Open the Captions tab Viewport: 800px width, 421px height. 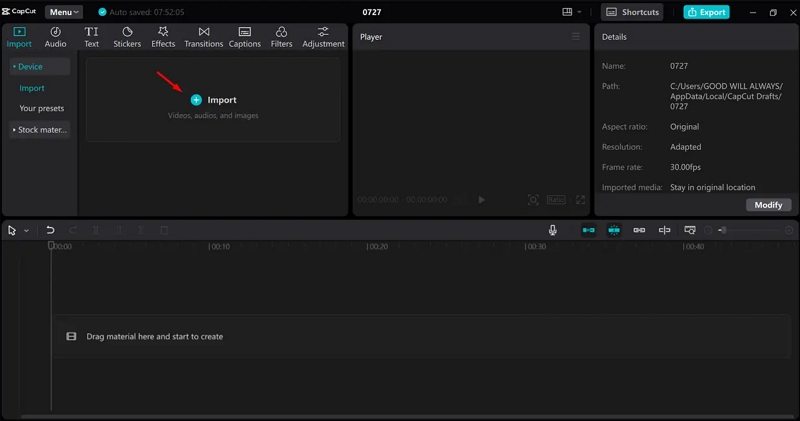click(x=244, y=38)
